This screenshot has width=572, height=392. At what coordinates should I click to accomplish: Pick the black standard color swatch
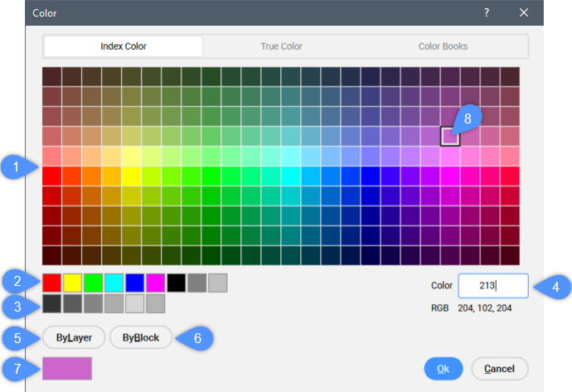(177, 283)
